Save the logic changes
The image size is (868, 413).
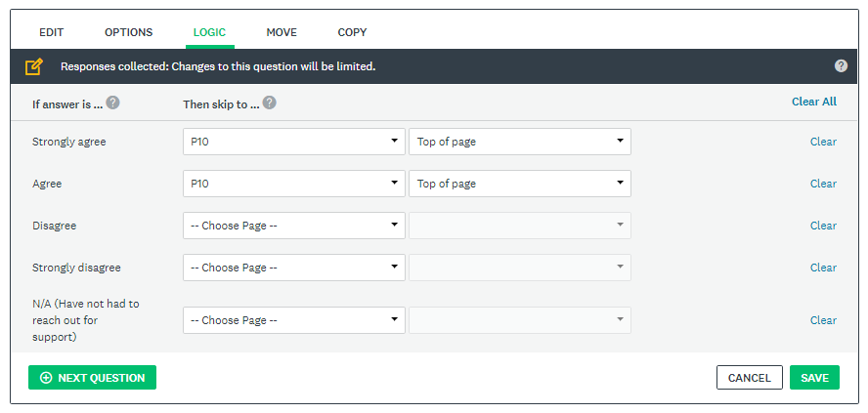814,378
